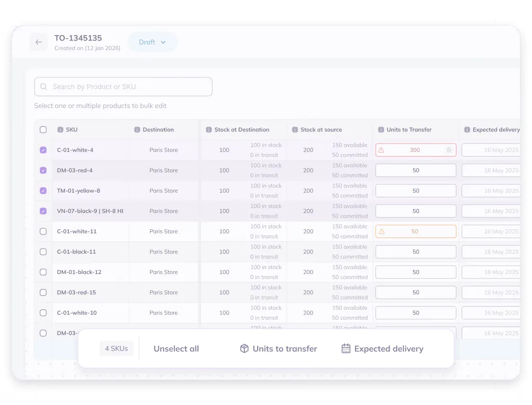Viewport: 532px width, 405px height.
Task: Click the Search by Product or SKU field
Action: (123, 87)
